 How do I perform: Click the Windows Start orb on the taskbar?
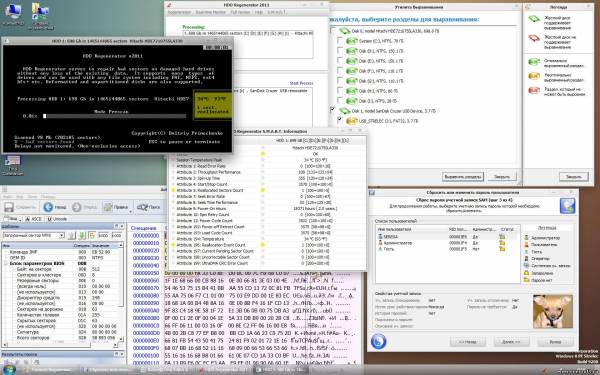[9, 370]
